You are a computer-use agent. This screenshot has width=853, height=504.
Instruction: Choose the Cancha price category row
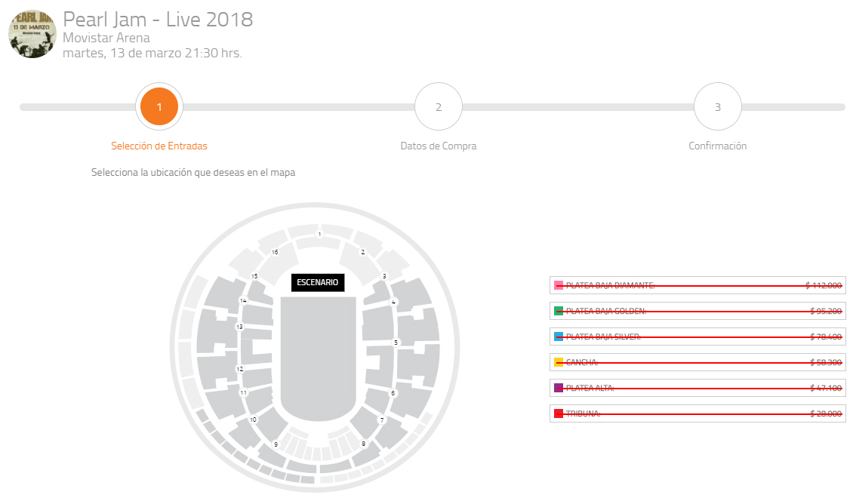click(x=697, y=362)
